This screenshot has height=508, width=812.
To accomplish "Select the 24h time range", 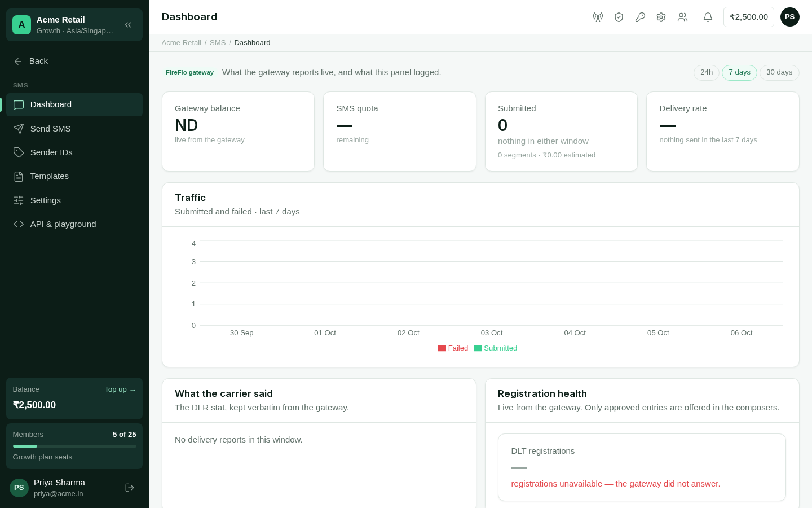I will [707, 72].
